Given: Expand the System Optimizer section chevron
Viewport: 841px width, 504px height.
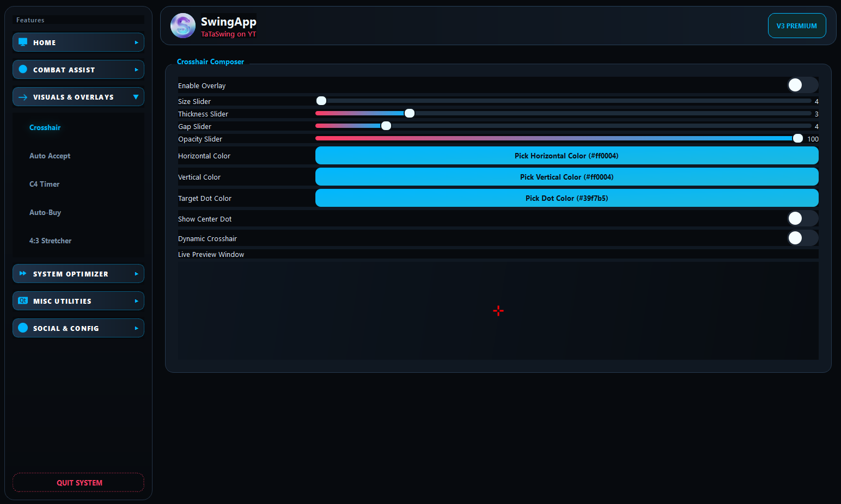Looking at the screenshot, I should click(136, 274).
